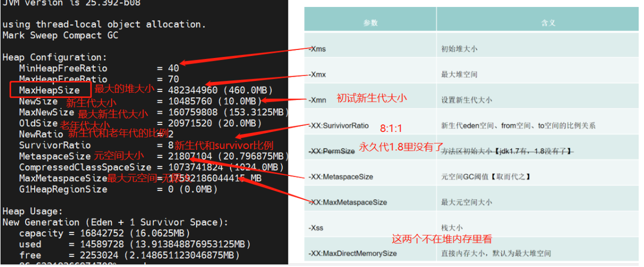Select the -Xms parameter cell
Image resolution: width=644 pixels, height=267 pixels.
pyautogui.click(x=318, y=49)
